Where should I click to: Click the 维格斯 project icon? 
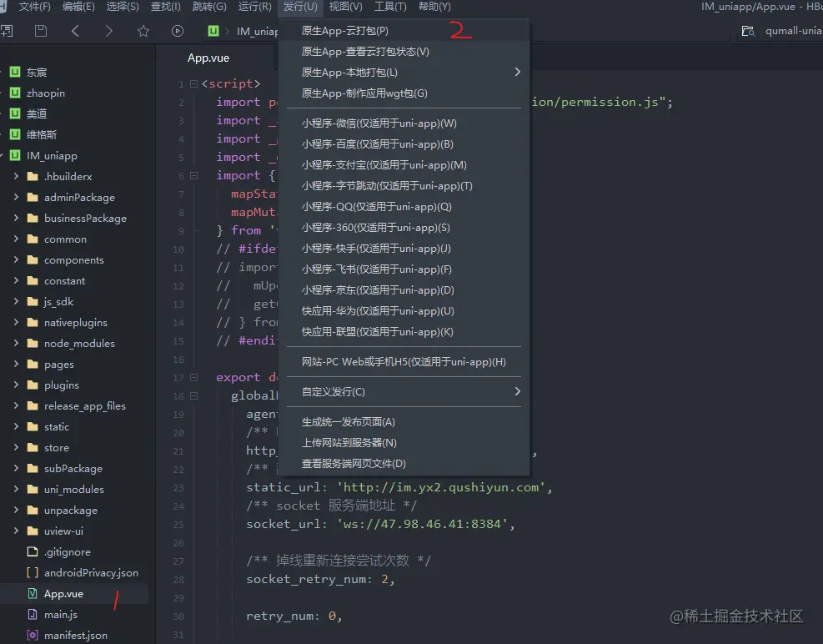[x=15, y=134]
